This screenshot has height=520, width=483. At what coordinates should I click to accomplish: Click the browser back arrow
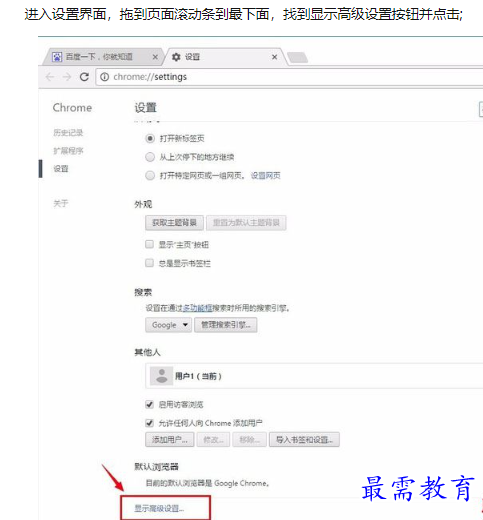click(50, 77)
